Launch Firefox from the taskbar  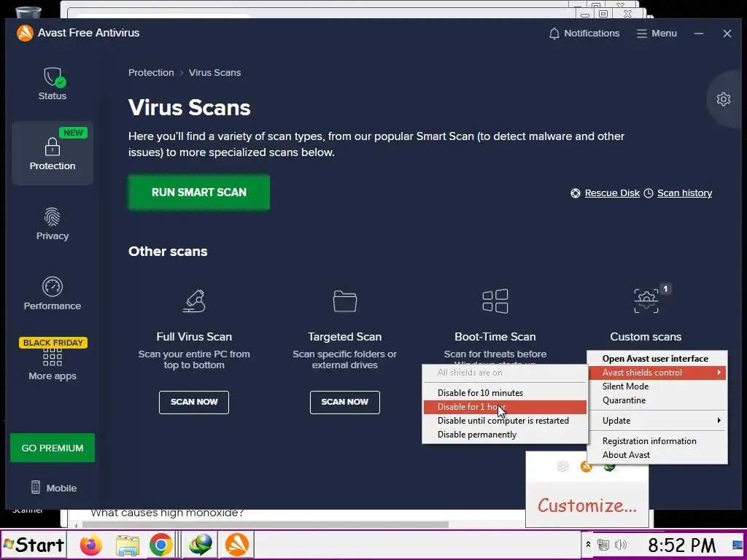click(x=91, y=545)
